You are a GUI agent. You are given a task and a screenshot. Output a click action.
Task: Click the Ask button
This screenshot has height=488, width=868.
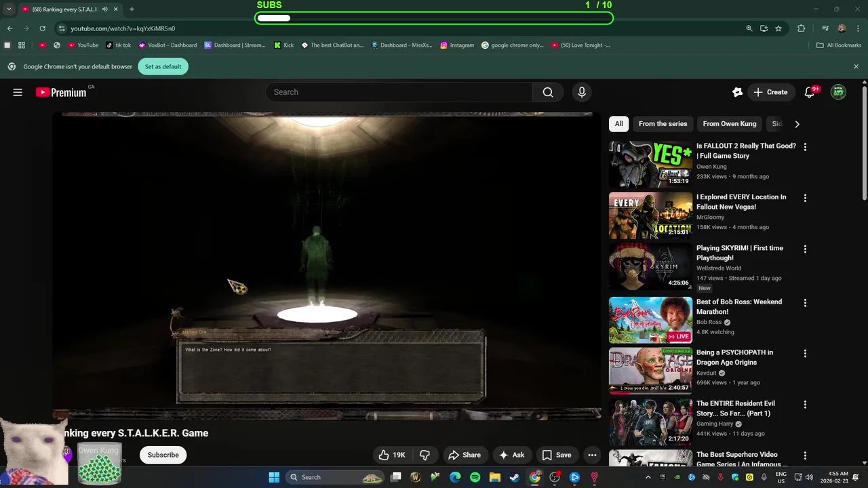coord(512,455)
